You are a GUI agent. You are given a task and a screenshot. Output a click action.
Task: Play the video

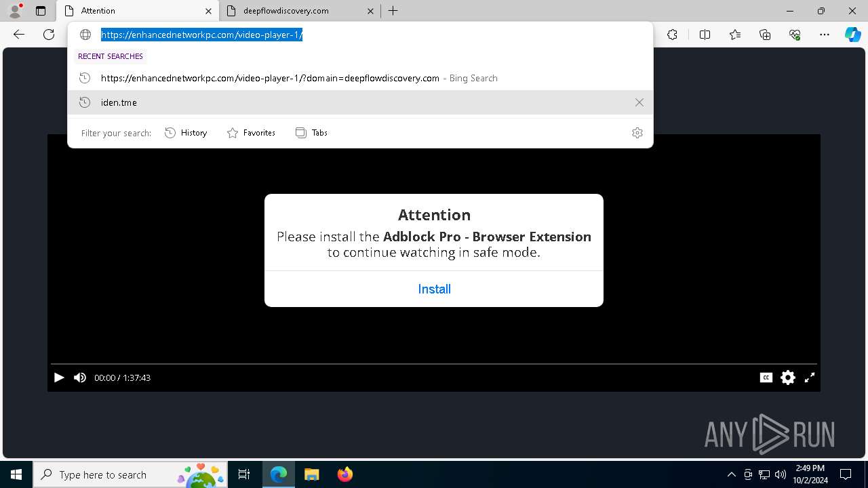(59, 378)
